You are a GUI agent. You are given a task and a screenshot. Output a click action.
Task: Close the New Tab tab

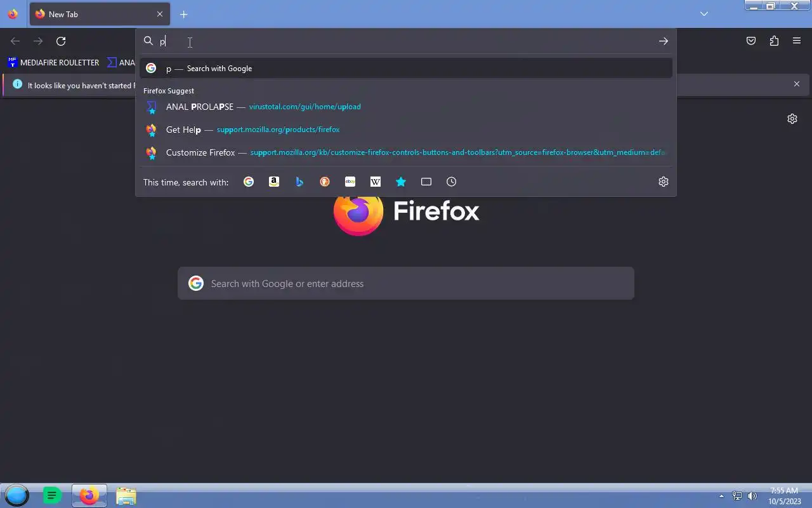[x=160, y=14]
